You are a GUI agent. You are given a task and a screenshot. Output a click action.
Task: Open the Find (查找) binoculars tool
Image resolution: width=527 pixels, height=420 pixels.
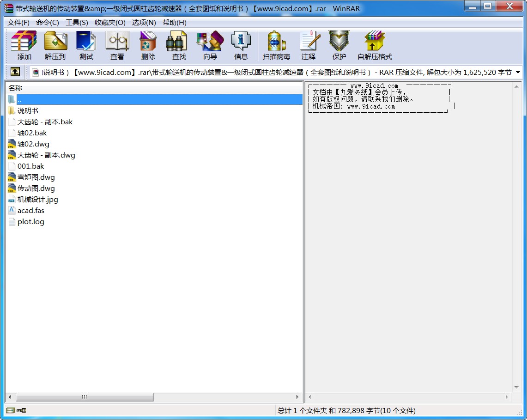coord(179,45)
